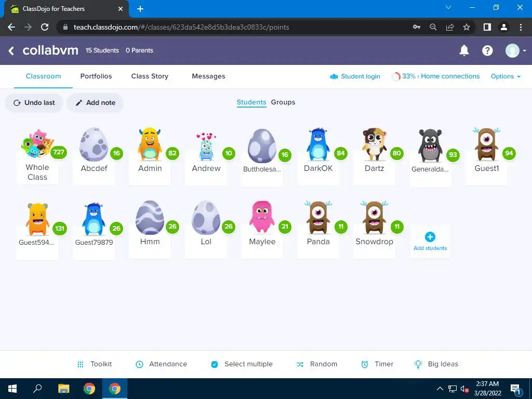Go back using the class header chevron
The image size is (532, 399).
[x=11, y=50]
